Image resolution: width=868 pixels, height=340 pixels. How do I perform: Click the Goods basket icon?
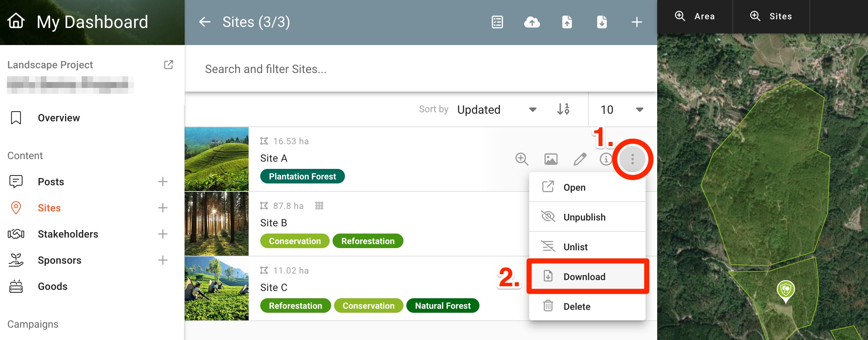click(x=16, y=286)
